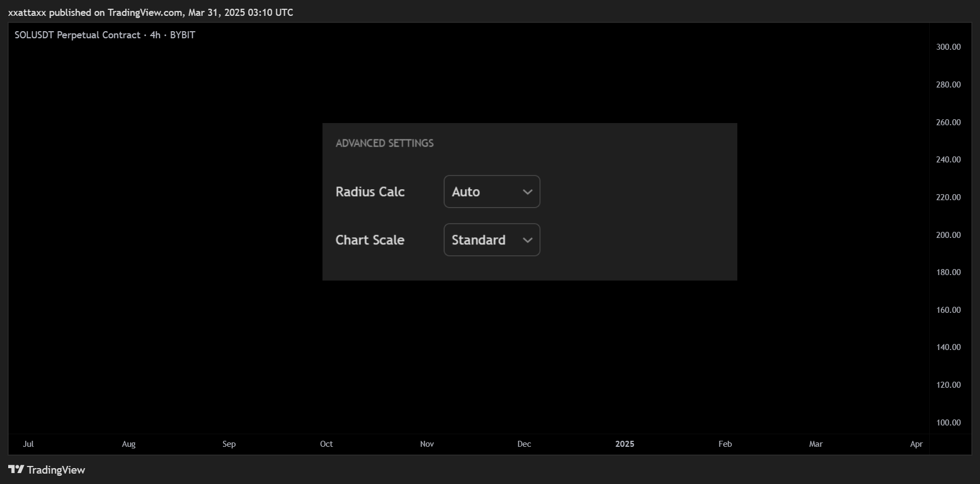Viewport: 980px width, 484px height.
Task: Click the 'ADVANCED SETTINGS' heading
Action: [385, 143]
